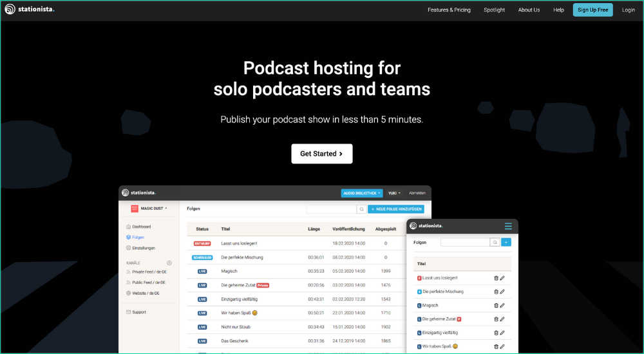Click the pencil icon in the mobile Die geheime Zutat row
Screen dimensions: 644x354
click(x=502, y=319)
